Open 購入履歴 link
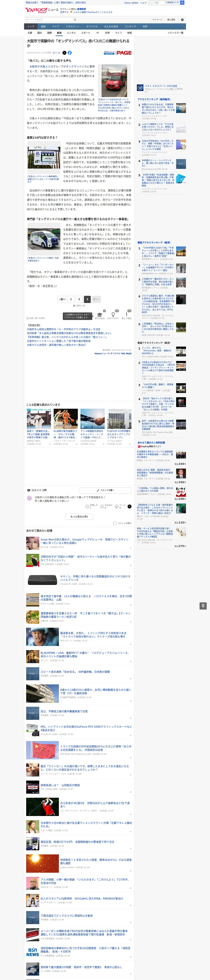 pos(171,20)
